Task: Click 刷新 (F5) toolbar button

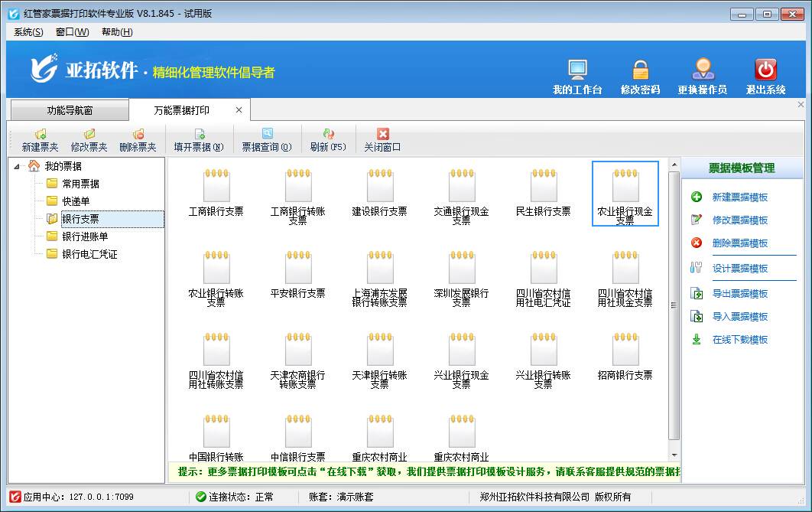Action: click(328, 141)
